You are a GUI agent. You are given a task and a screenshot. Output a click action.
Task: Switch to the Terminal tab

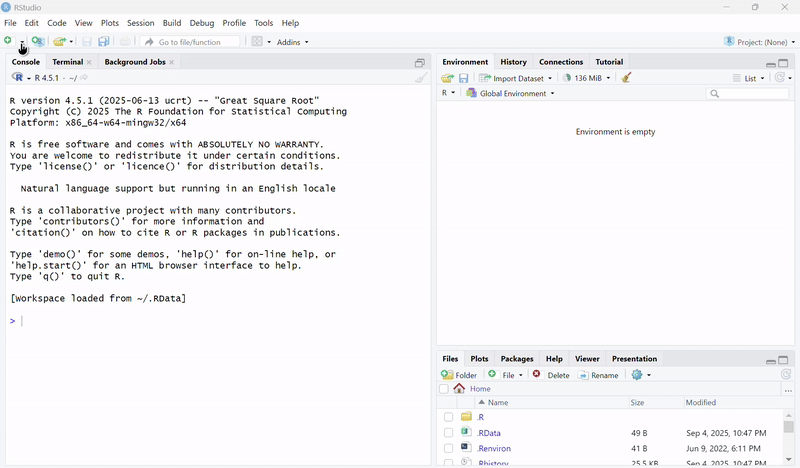67,62
